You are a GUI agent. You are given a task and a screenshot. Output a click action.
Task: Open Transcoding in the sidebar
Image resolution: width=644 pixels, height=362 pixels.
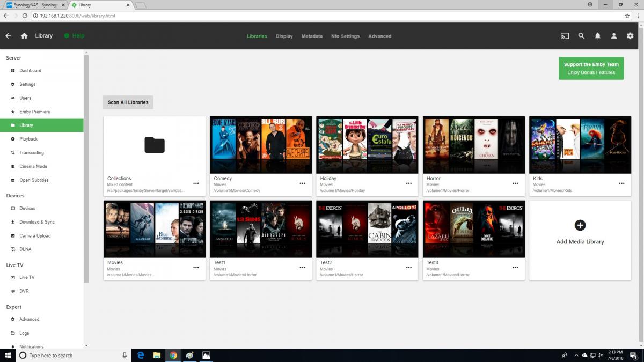click(x=32, y=153)
